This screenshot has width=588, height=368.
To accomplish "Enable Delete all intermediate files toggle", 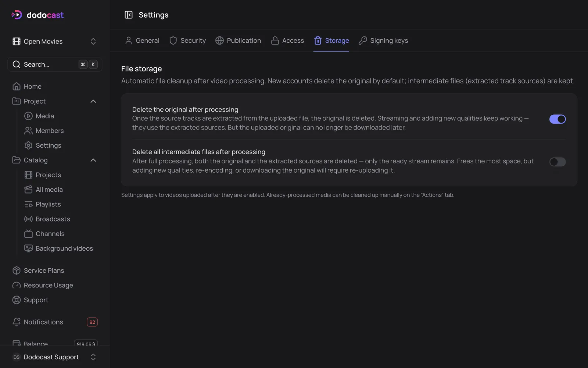I will [x=557, y=162].
